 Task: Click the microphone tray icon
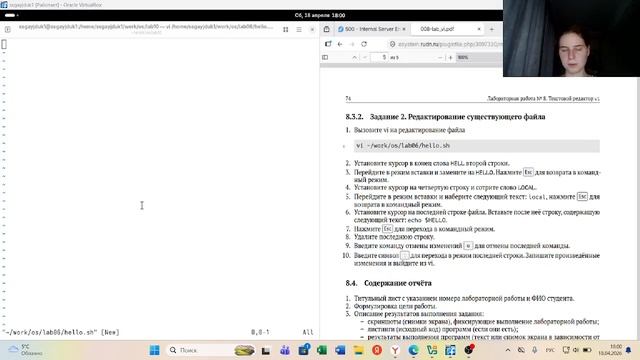point(535,350)
